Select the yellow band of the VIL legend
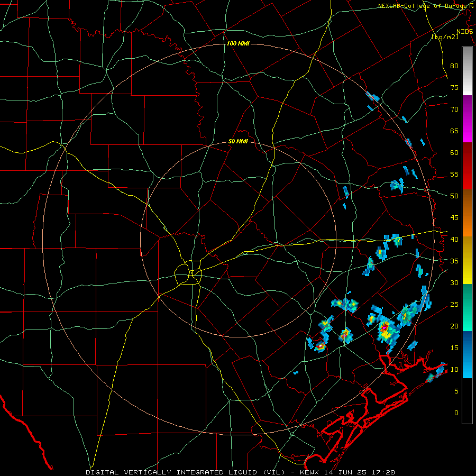Screen dimensions: 476x476 (467, 260)
